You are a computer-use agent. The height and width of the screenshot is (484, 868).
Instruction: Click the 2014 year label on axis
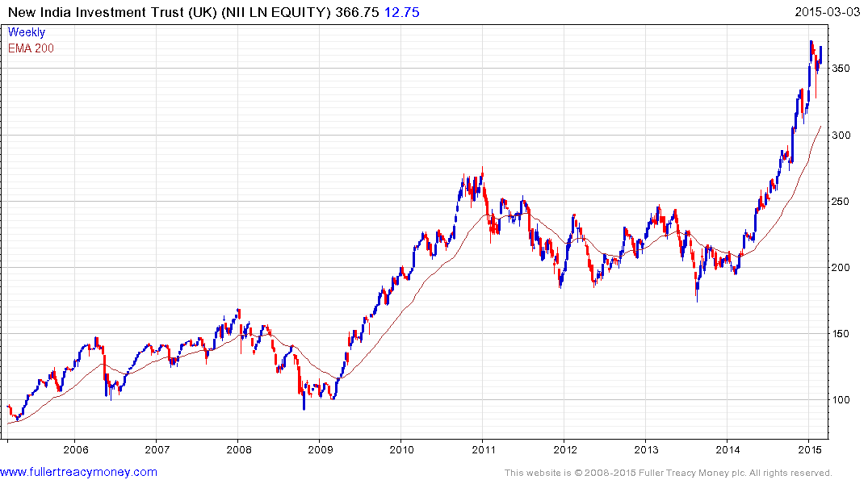pyautogui.click(x=728, y=449)
